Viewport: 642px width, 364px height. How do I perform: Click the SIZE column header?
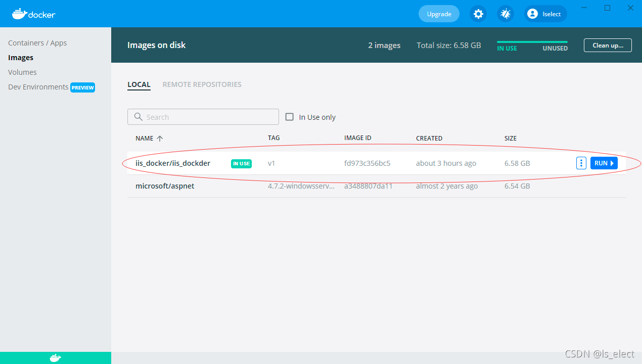point(511,138)
